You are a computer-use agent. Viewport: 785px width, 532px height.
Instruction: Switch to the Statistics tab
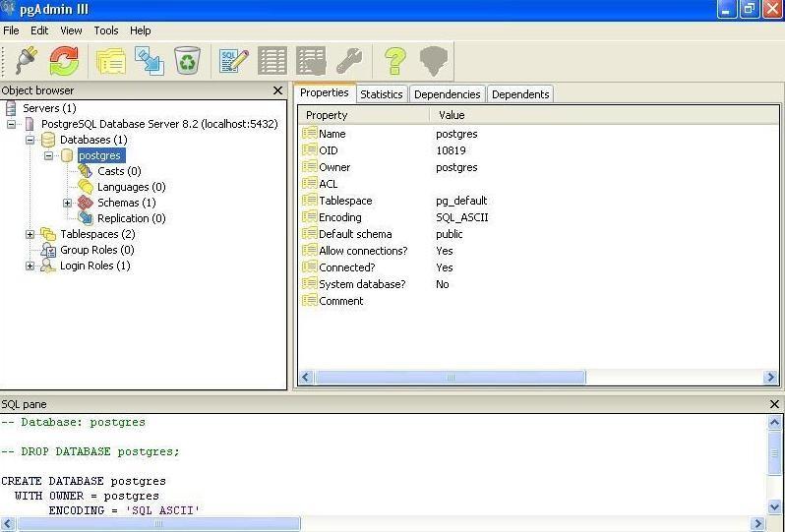[x=382, y=94]
